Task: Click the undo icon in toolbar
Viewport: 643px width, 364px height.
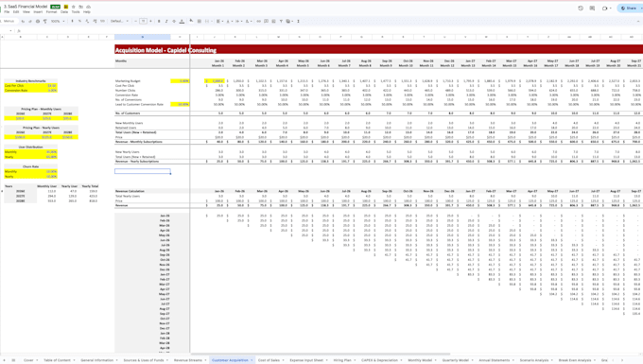Action: pyautogui.click(x=23, y=21)
